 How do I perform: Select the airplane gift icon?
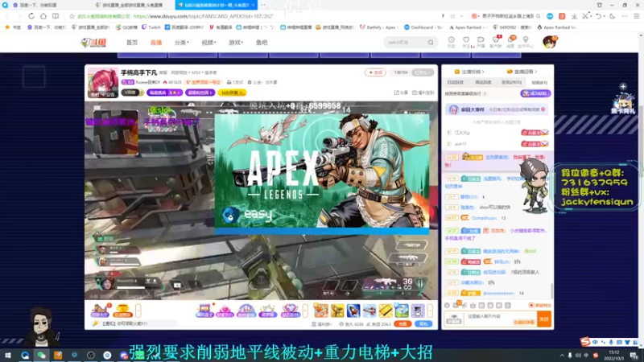[369, 311]
